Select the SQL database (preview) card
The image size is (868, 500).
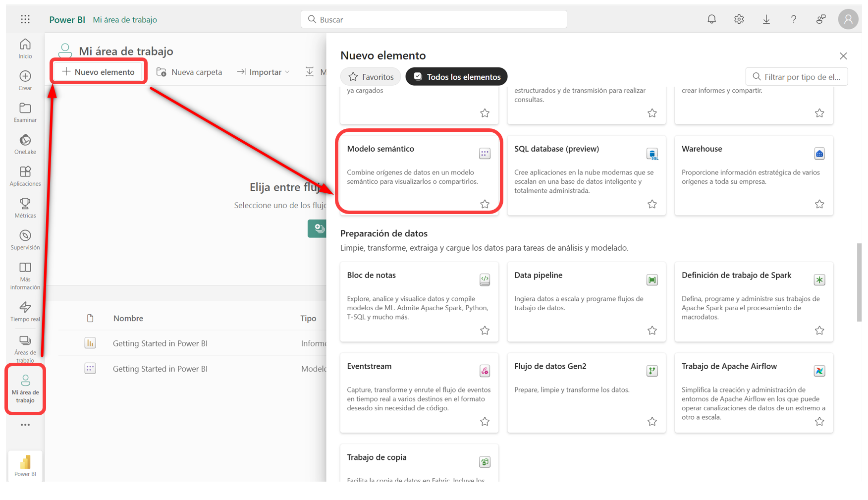tap(587, 175)
